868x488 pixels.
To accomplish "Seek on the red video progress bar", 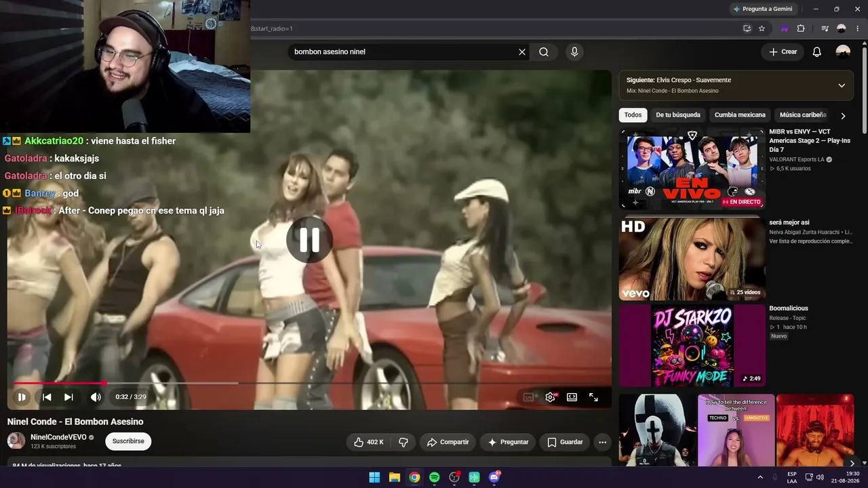I will pyautogui.click(x=309, y=384).
